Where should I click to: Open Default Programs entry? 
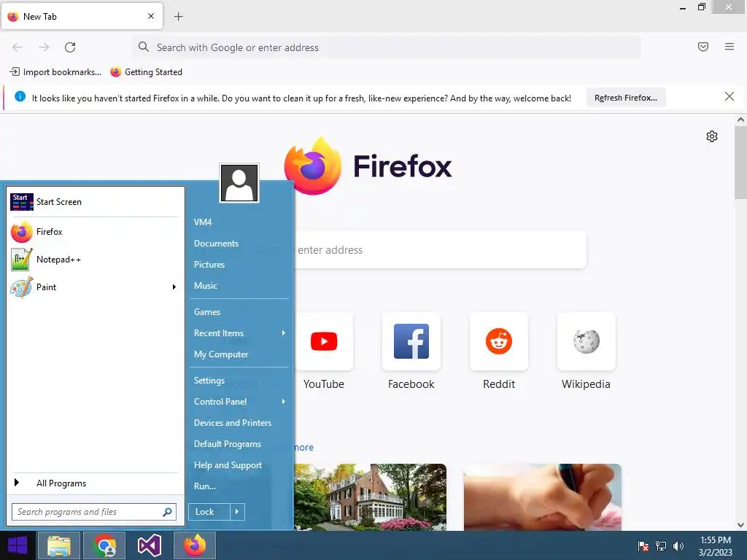(x=228, y=444)
